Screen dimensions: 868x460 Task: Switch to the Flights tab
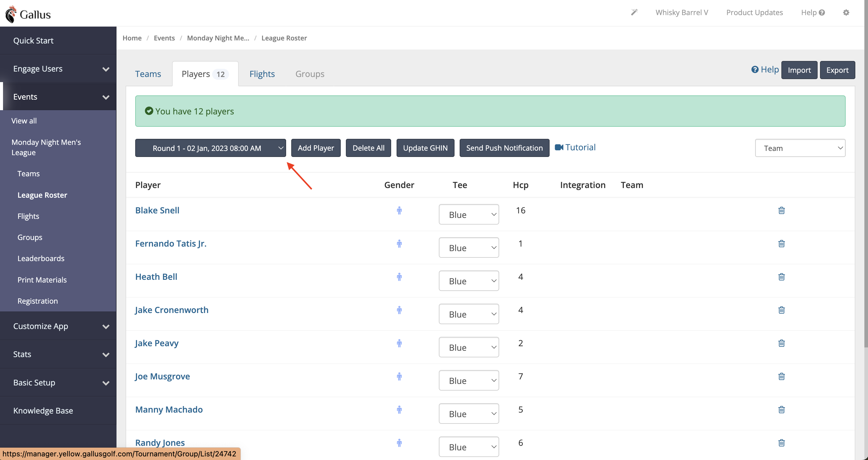pos(262,74)
